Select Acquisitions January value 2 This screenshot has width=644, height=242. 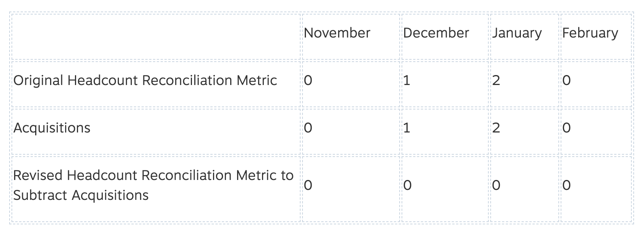(525, 132)
